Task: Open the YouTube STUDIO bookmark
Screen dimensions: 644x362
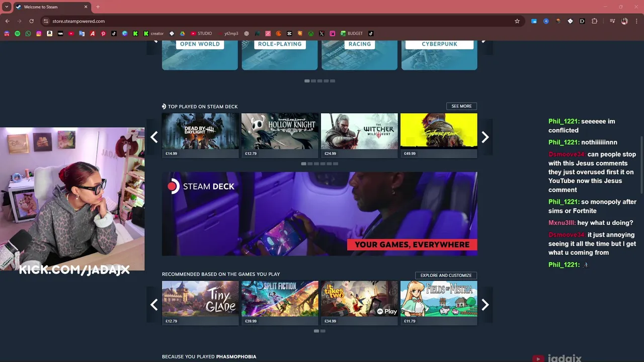Action: click(201, 33)
